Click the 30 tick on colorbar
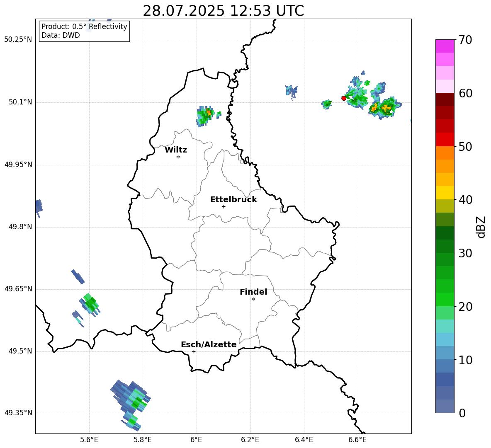491x448 pixels. click(465, 253)
